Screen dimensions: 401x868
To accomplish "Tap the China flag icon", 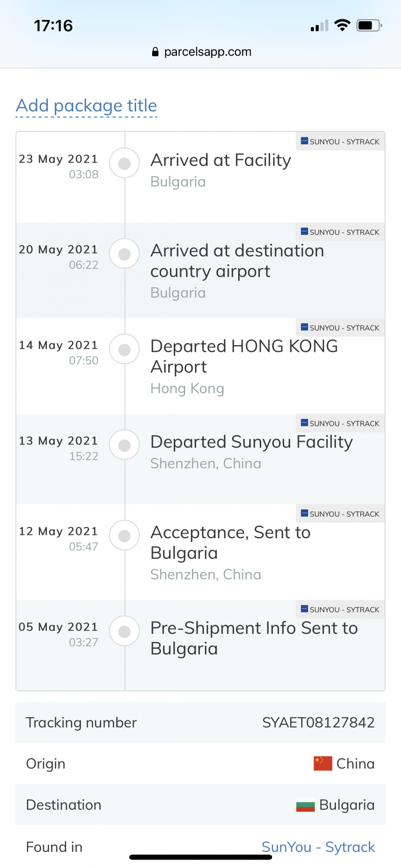I will 323,763.
